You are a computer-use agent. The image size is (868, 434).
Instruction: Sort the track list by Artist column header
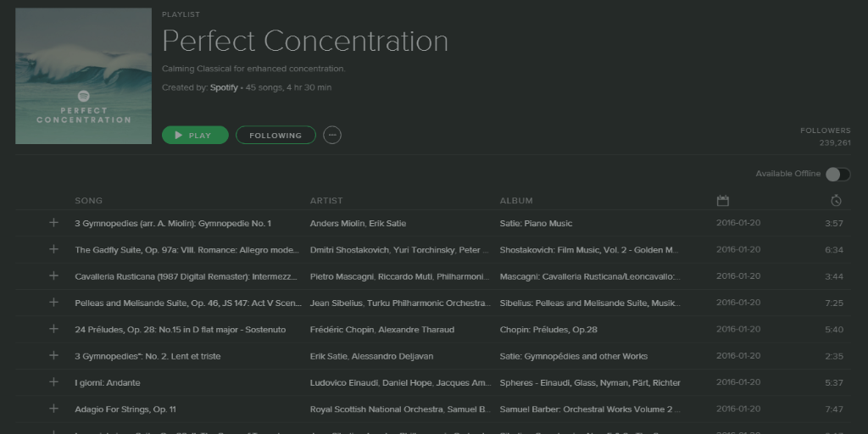(x=326, y=200)
